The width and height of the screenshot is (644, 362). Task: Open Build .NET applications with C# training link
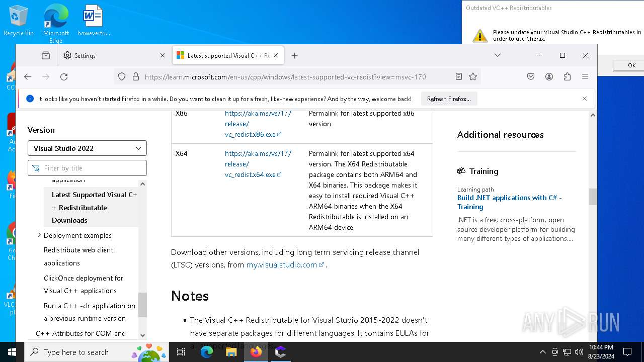(509, 202)
